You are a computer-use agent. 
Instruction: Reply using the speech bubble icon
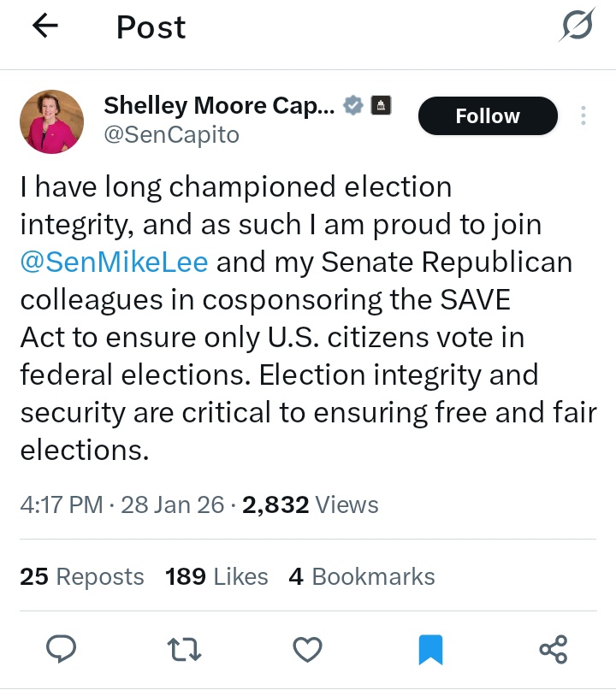[x=61, y=650]
